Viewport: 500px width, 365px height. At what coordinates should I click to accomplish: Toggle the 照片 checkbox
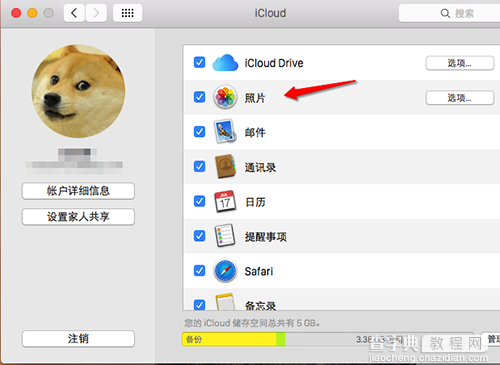coord(199,97)
